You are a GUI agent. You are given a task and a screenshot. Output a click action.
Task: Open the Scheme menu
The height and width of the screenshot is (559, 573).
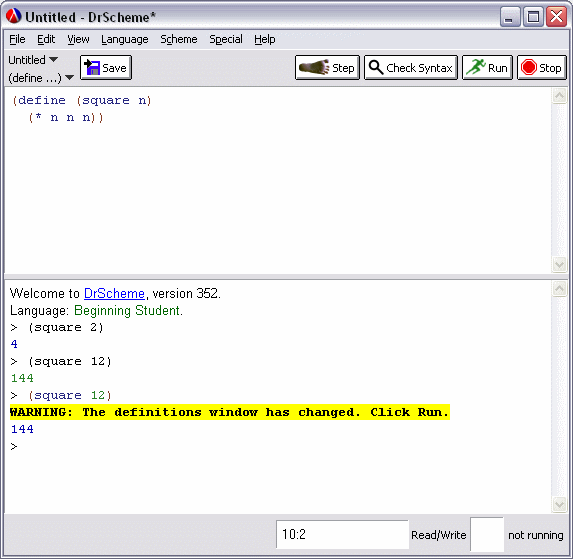pyautogui.click(x=179, y=39)
